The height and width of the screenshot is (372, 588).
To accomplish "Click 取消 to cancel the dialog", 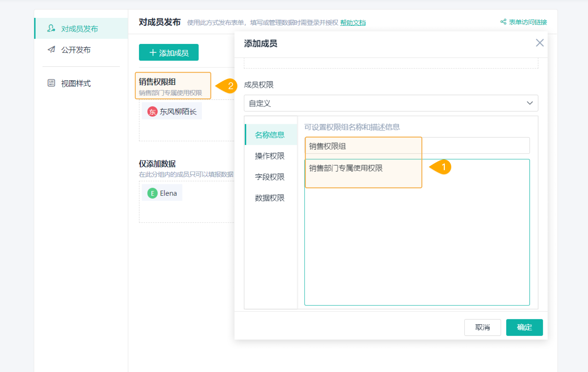I will point(482,327).
